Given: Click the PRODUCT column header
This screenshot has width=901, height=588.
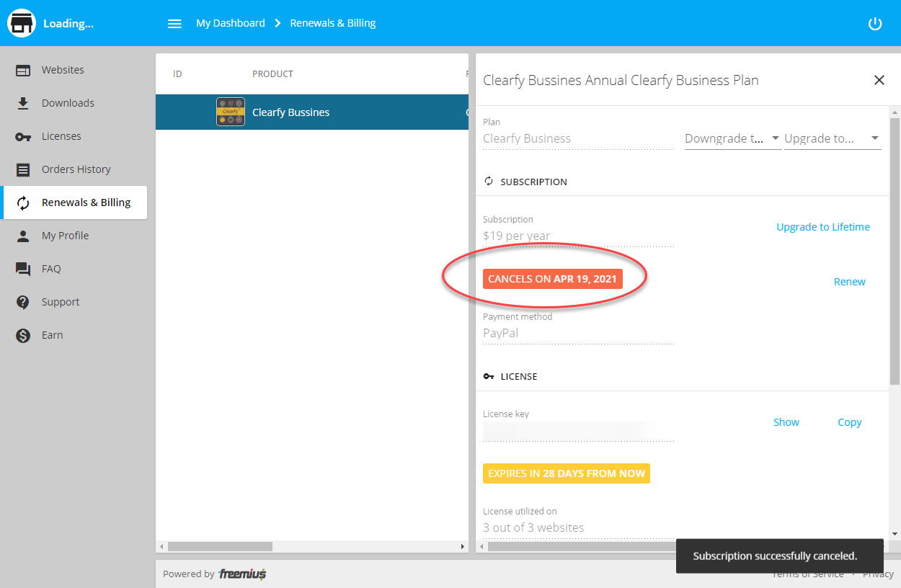Looking at the screenshot, I should tap(272, 74).
